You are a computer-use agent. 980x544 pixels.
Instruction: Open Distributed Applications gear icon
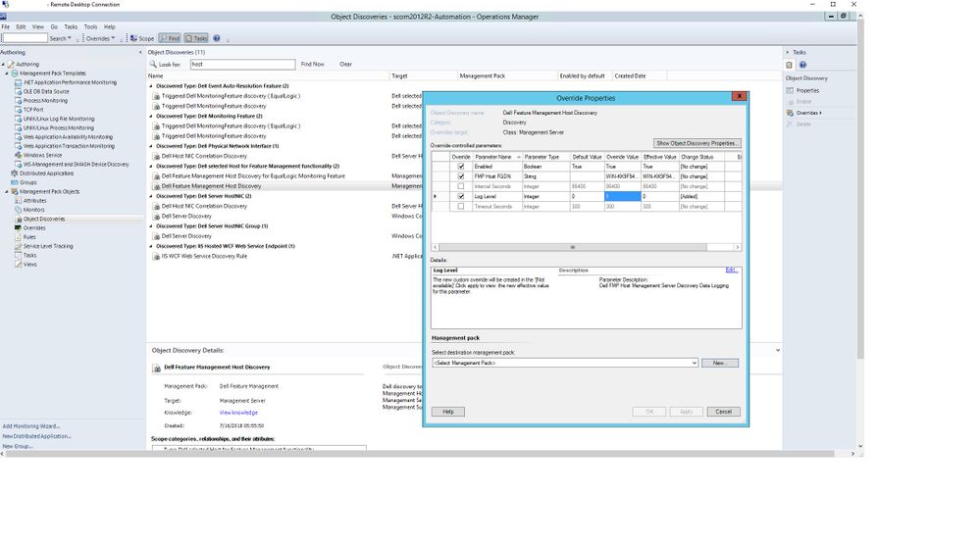click(15, 173)
